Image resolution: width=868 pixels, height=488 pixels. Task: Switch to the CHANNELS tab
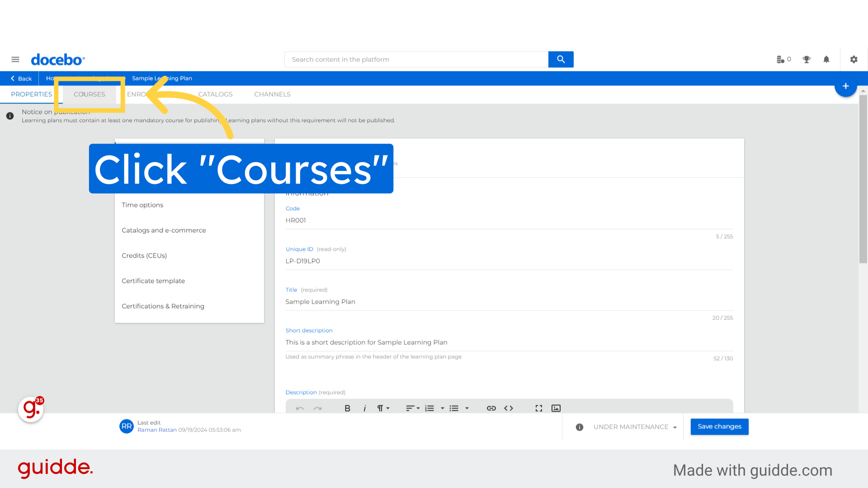(x=272, y=94)
